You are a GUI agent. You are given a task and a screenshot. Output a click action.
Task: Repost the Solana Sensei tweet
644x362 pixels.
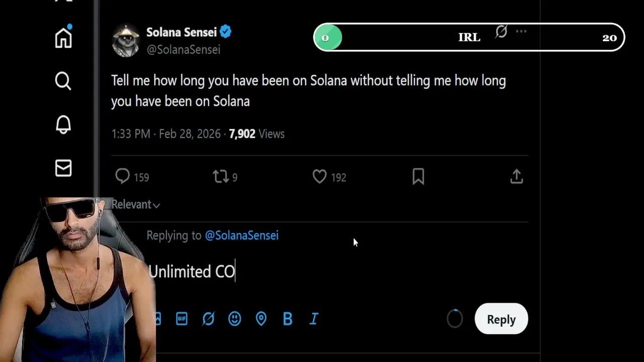(x=220, y=176)
